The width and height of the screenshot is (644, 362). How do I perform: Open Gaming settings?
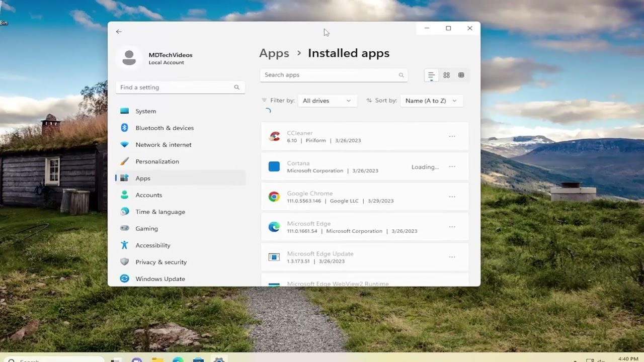pos(181,228)
